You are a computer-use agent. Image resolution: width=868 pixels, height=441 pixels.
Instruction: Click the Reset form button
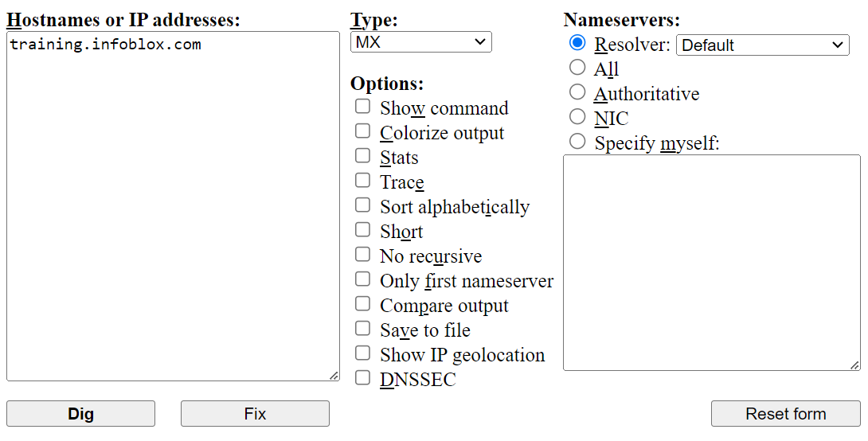pos(785,414)
